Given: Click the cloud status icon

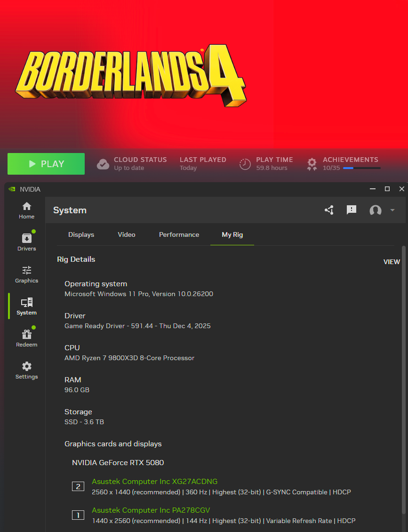Looking at the screenshot, I should [103, 164].
